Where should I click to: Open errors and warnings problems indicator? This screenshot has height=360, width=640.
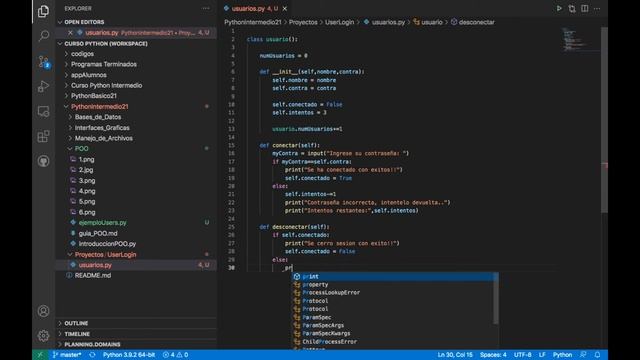[176, 355]
